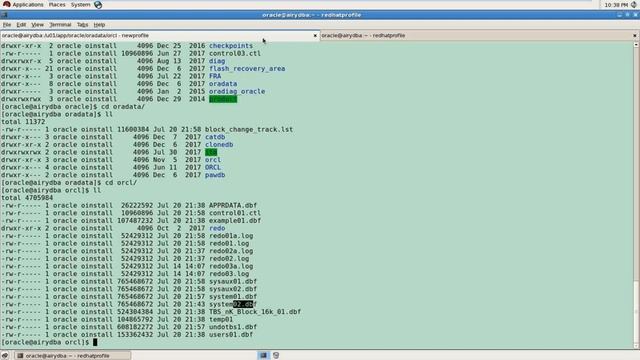Click the redo02.log file name
The height and width of the screenshot is (360, 640).
pyautogui.click(x=229, y=258)
